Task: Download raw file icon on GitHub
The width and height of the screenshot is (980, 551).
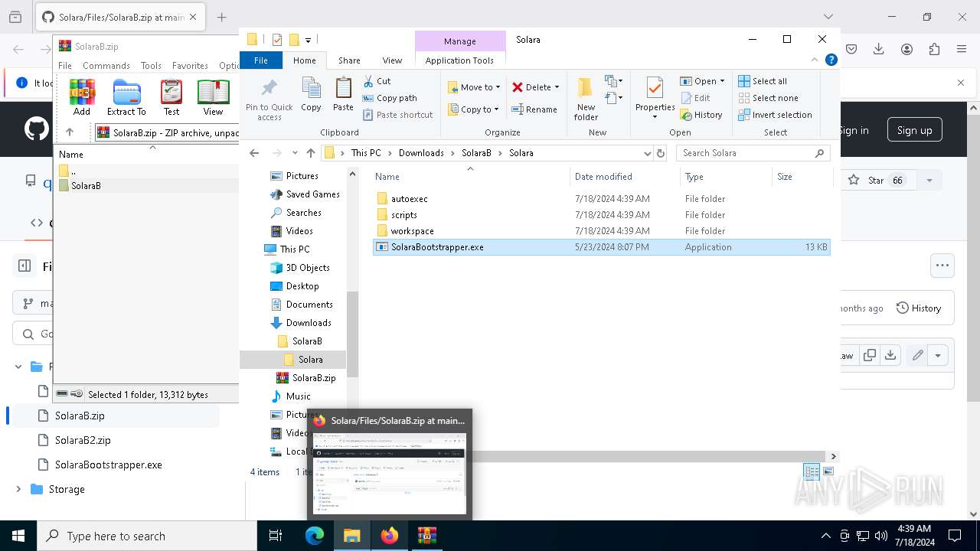Action: pyautogui.click(x=890, y=355)
